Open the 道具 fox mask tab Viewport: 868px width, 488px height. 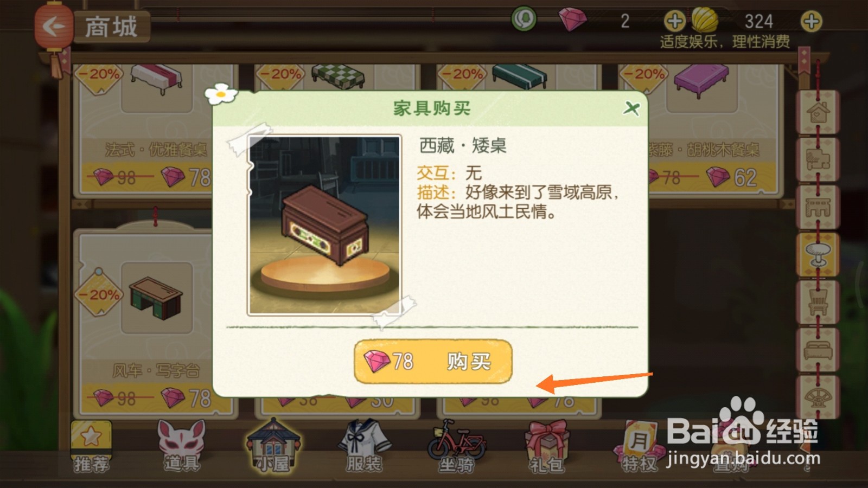click(182, 446)
